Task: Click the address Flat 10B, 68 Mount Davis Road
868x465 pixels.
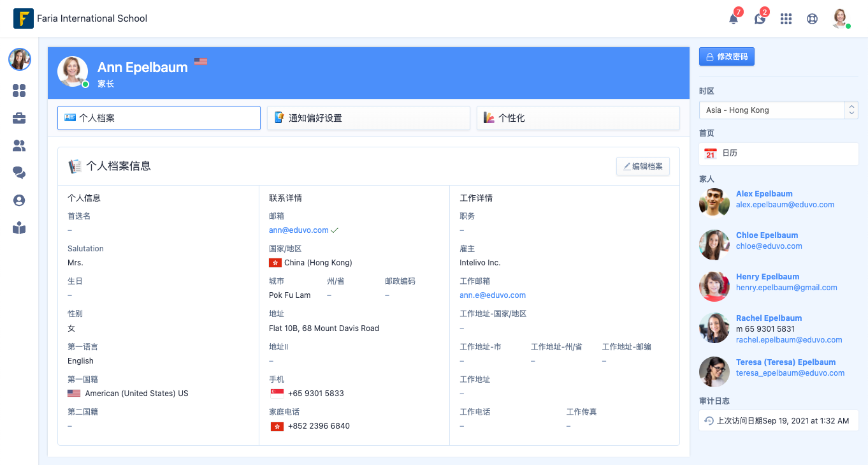Action: coord(324,328)
